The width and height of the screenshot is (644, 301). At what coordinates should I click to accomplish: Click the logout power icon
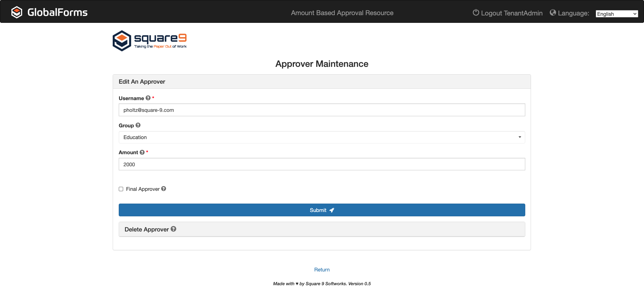(476, 13)
